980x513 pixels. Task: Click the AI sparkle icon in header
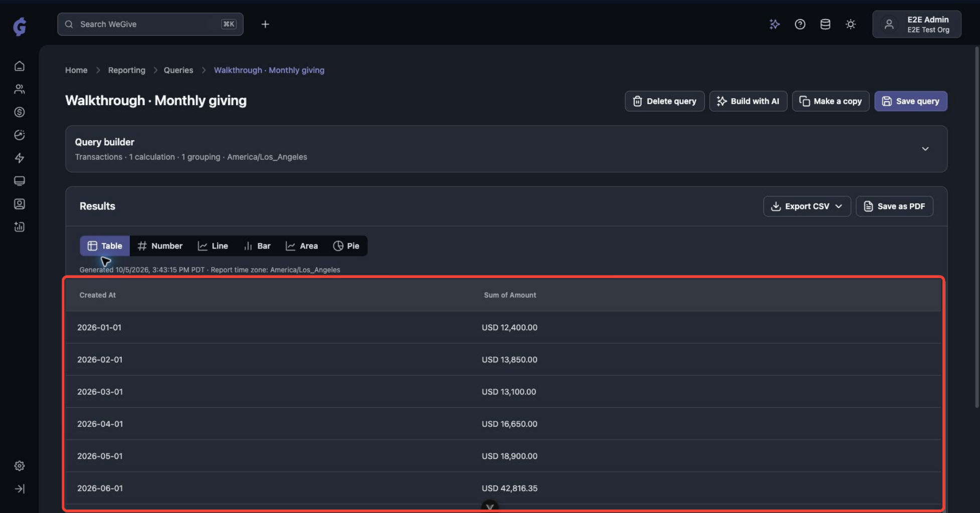(x=774, y=24)
